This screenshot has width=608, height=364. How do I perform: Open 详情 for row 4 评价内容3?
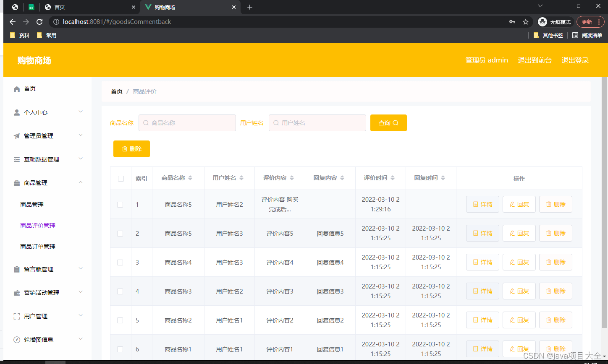click(482, 291)
